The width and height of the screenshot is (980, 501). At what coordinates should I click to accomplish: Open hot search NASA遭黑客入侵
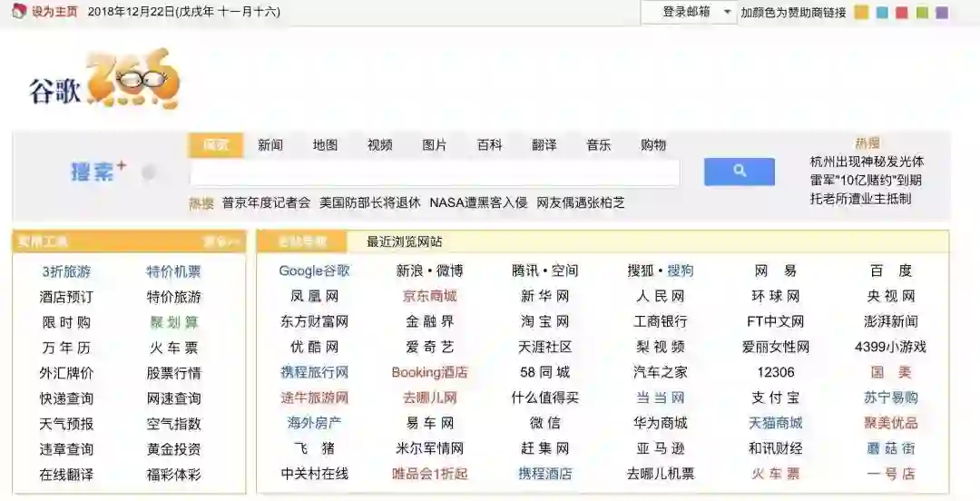(x=478, y=202)
